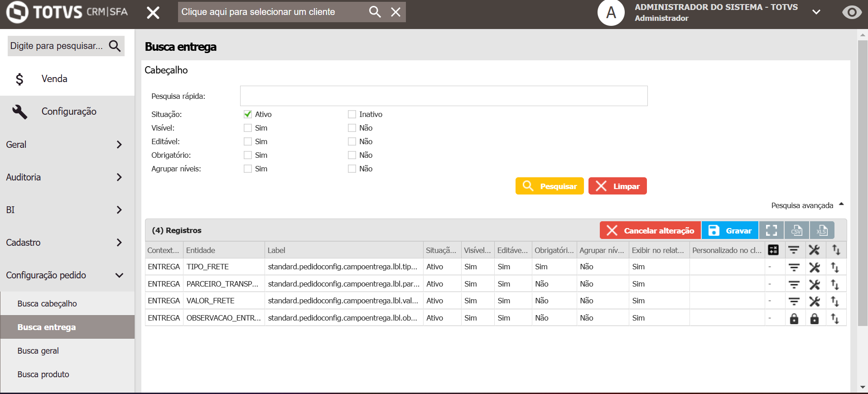
Task: Click the fullscreen grid icon
Action: coord(772,230)
